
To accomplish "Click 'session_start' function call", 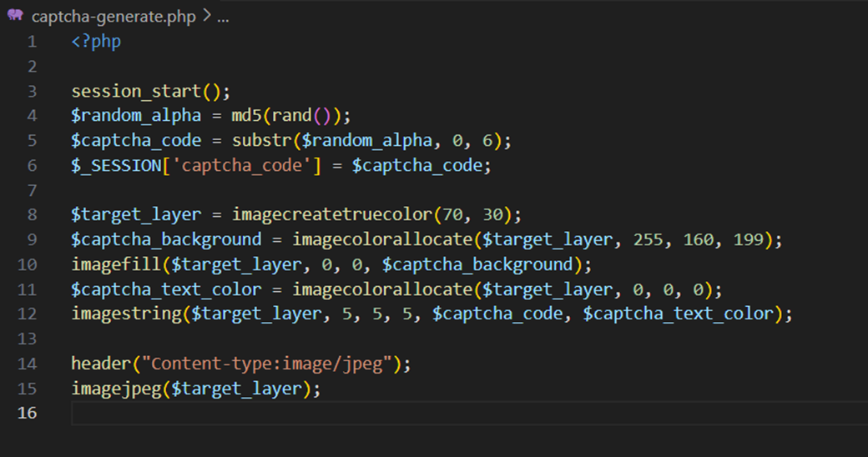I will click(136, 91).
